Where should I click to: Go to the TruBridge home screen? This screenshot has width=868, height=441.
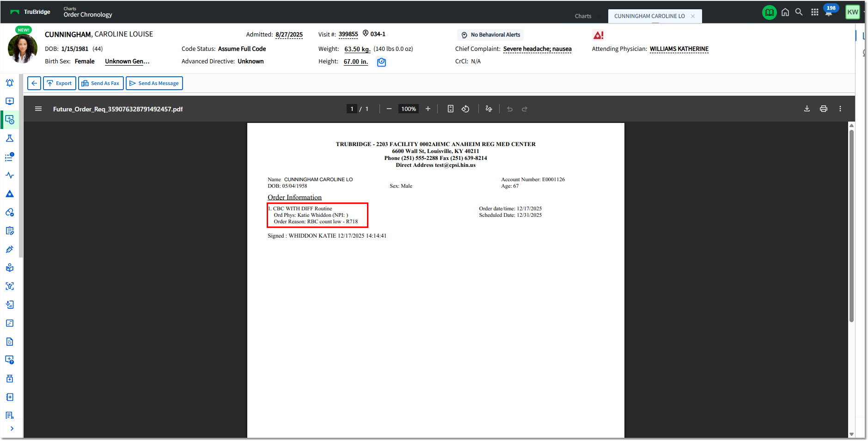tap(785, 12)
